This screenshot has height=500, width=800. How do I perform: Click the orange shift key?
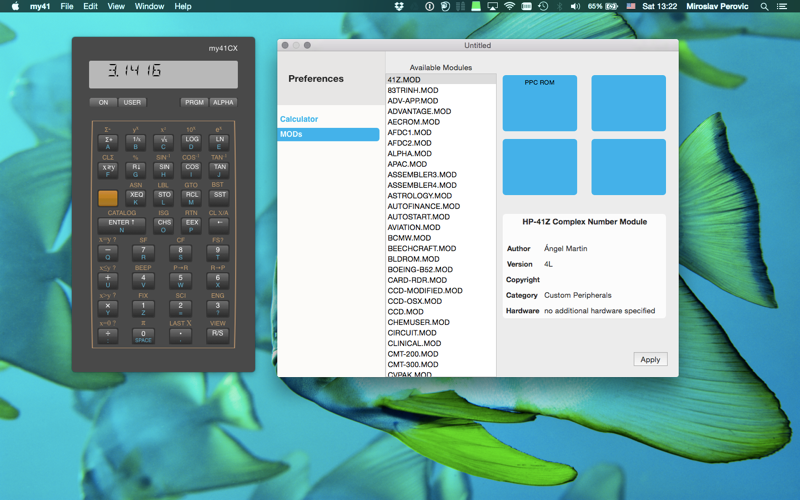tap(108, 198)
